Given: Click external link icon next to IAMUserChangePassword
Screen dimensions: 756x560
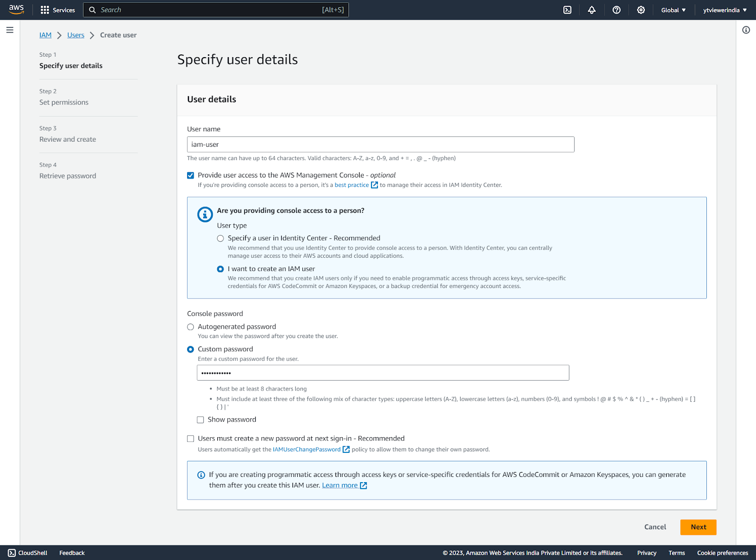Looking at the screenshot, I should click(x=346, y=450).
